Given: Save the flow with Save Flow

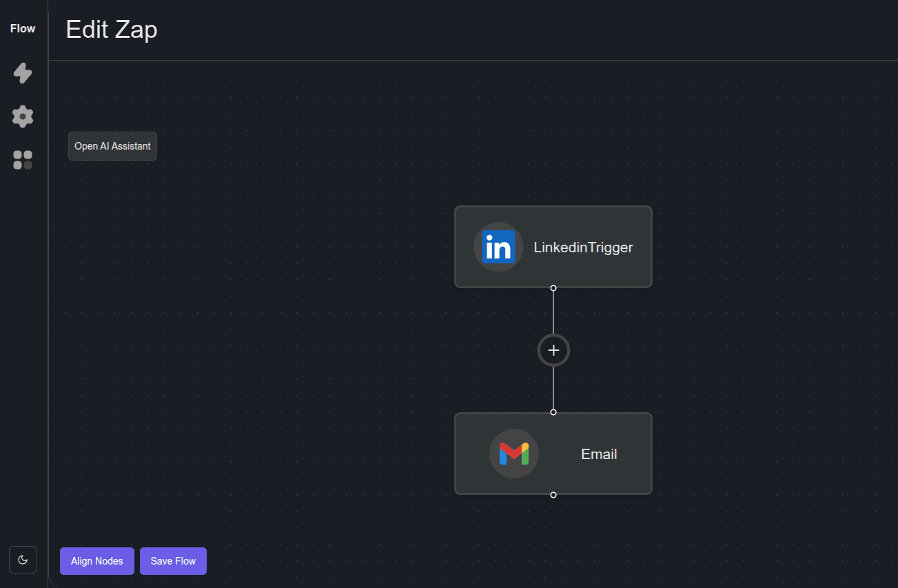Looking at the screenshot, I should coord(173,561).
